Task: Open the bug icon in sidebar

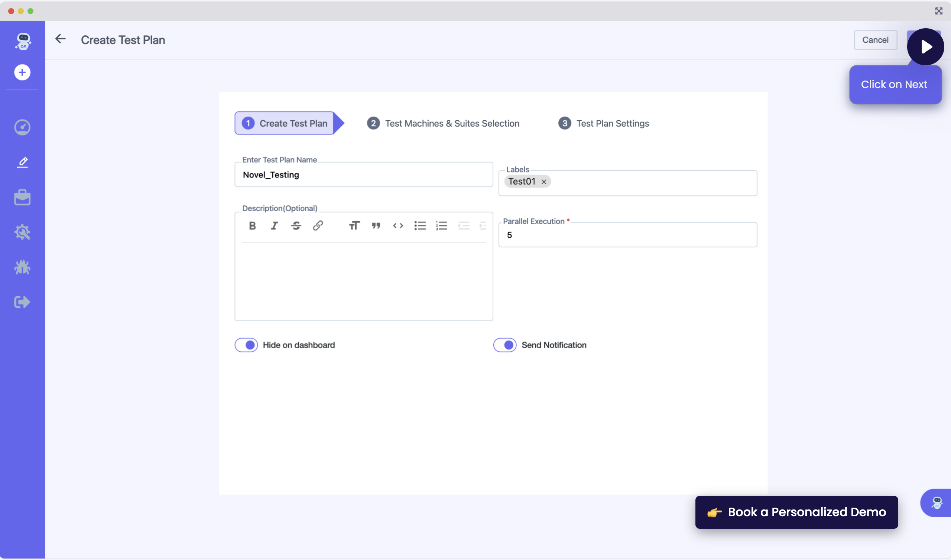Action: (x=22, y=267)
